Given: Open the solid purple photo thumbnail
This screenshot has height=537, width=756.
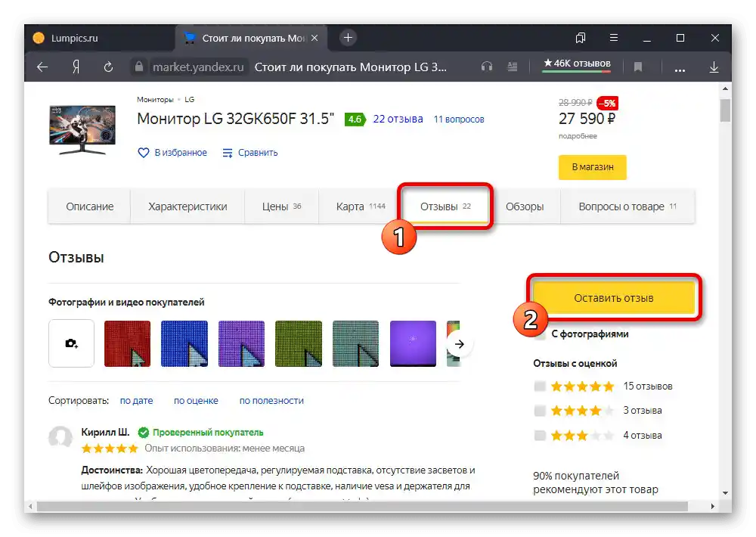Looking at the screenshot, I should point(414,343).
